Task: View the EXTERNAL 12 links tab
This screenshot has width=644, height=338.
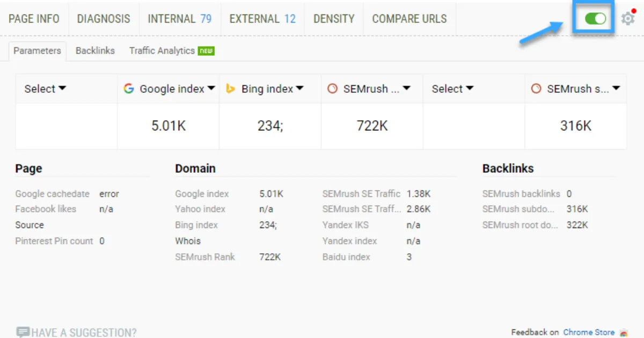Action: [x=262, y=19]
